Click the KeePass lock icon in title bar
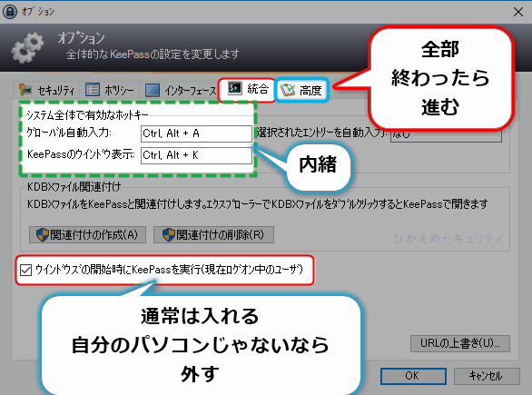The height and width of the screenshot is (395, 532). tap(10, 12)
